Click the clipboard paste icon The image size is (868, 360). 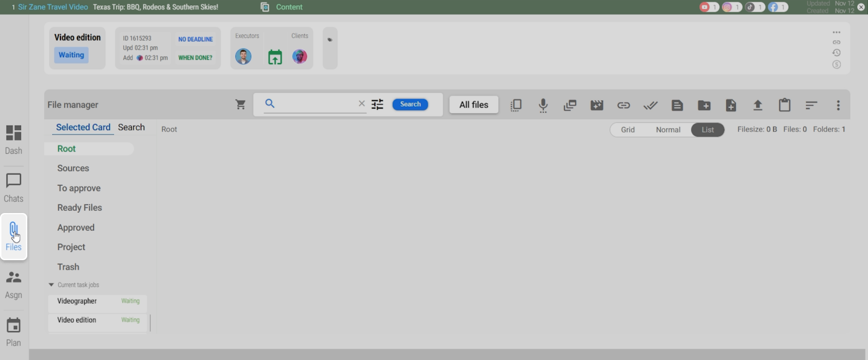click(x=784, y=105)
